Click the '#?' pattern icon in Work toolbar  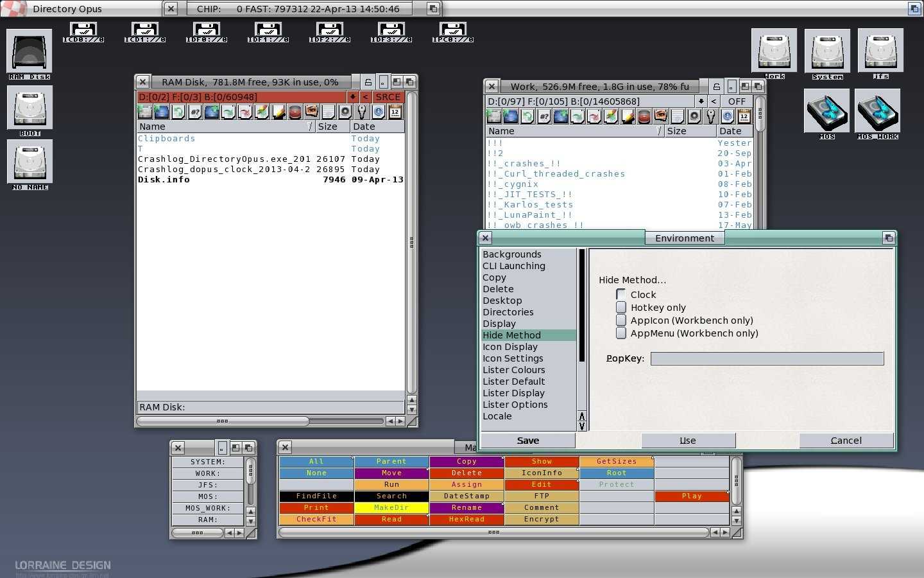[543, 116]
